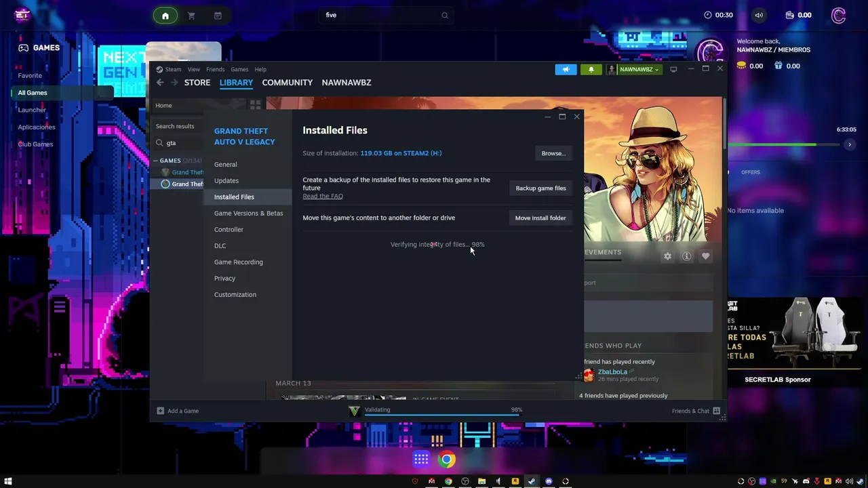Viewport: 868px width, 488px height.
Task: Select Launcher in sidebar
Action: click(32, 110)
